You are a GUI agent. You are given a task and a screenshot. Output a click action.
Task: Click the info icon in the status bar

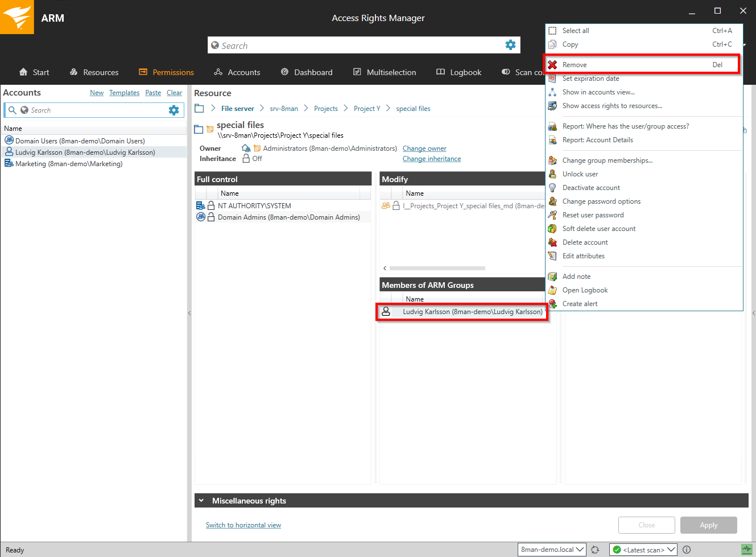click(687, 550)
